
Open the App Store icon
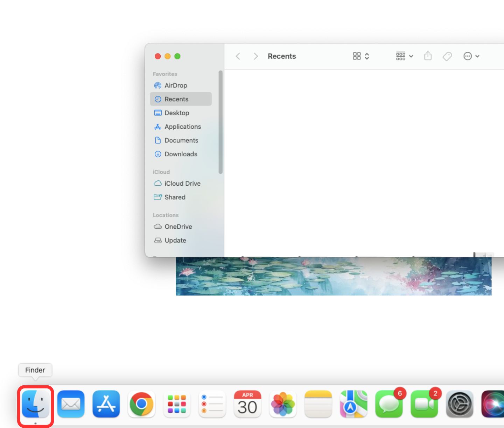coord(106,404)
